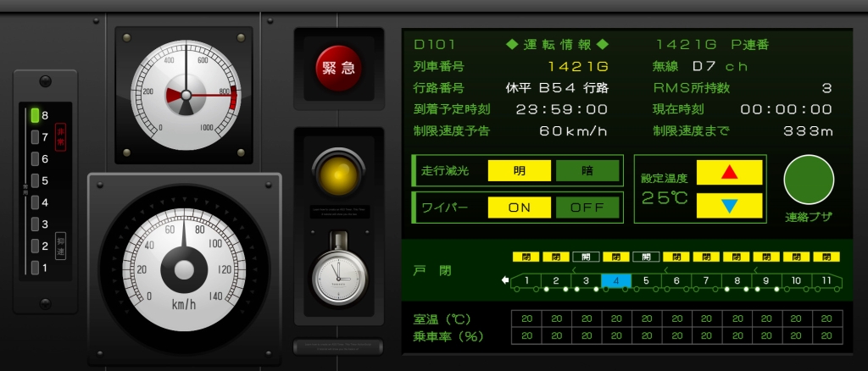The image size is (868, 371).
Task: Select brake notch 8 with green light
Action: point(35,115)
